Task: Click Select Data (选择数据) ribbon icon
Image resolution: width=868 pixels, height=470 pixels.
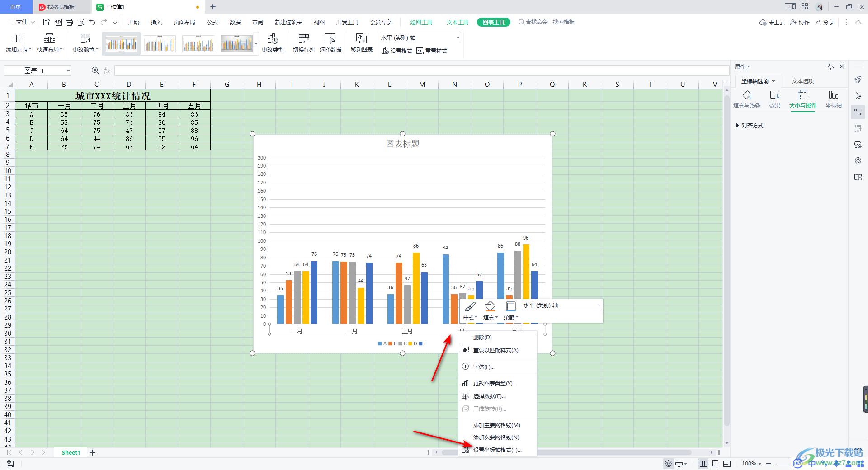Action: tap(330, 43)
